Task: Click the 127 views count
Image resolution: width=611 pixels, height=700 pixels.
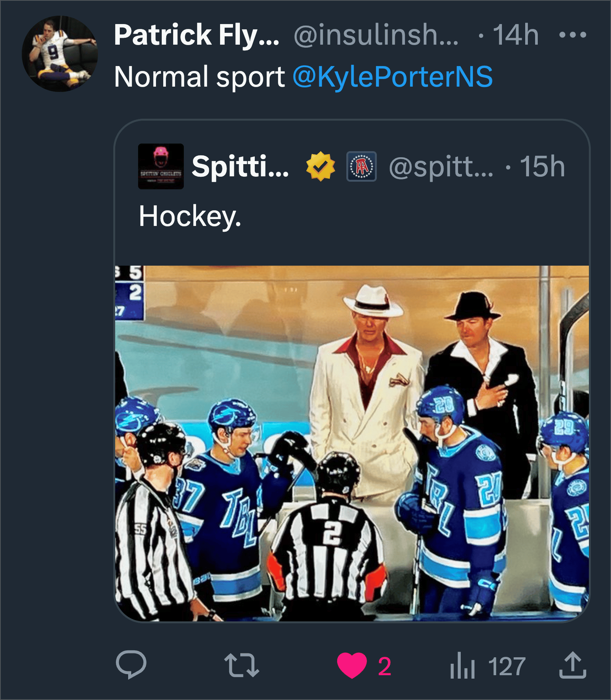Action: 506,666
